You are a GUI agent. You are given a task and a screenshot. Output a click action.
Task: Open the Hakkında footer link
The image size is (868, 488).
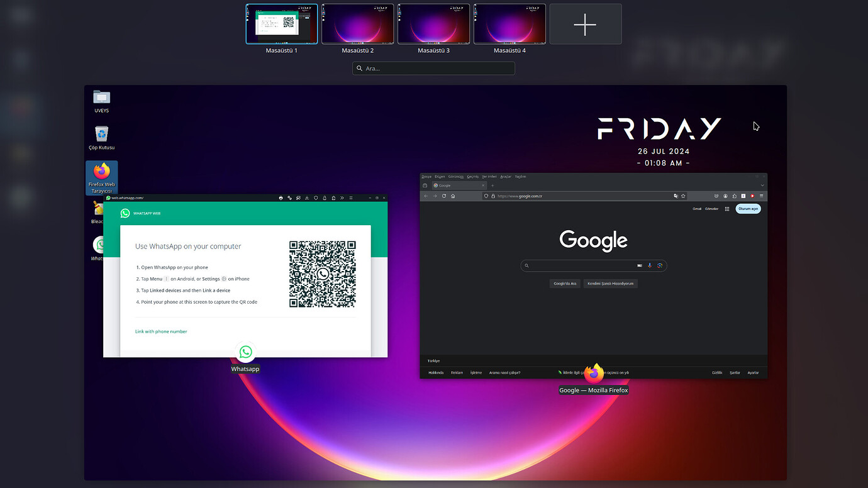coord(436,372)
